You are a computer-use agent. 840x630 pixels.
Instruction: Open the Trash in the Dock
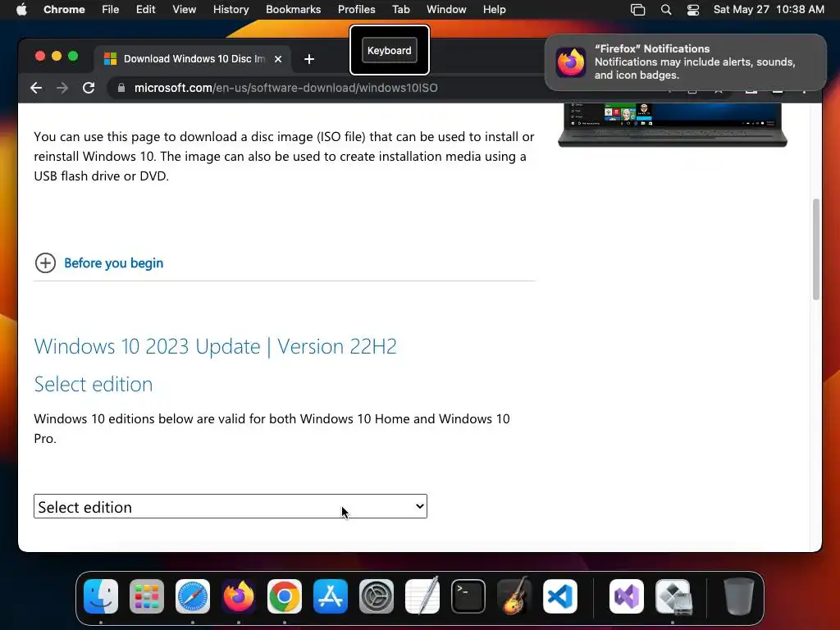coord(739,596)
